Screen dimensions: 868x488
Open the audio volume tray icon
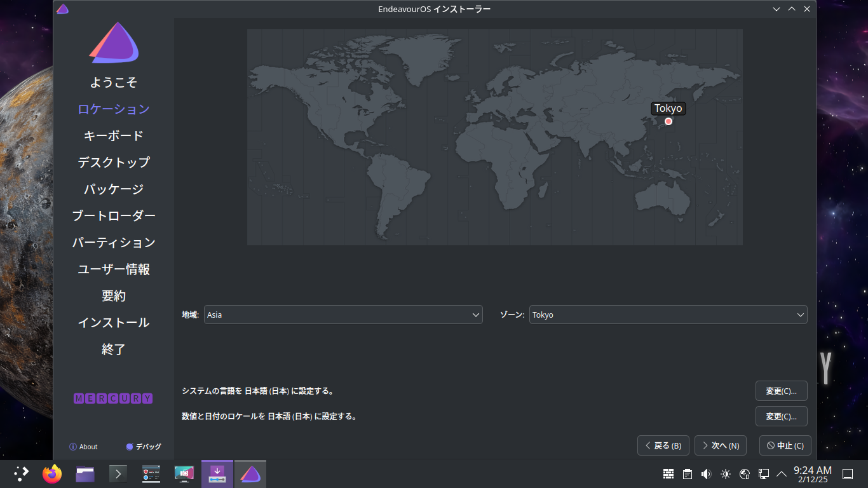[706, 473]
